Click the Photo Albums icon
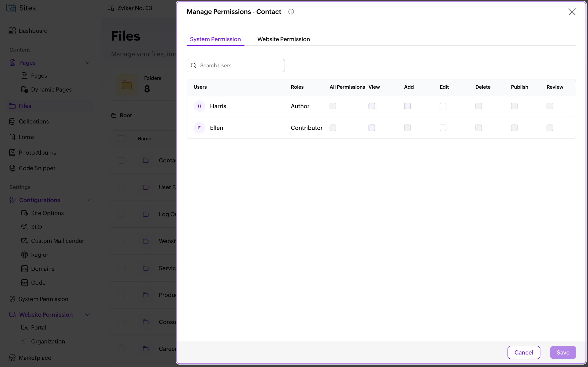588x367 pixels. pyautogui.click(x=12, y=152)
